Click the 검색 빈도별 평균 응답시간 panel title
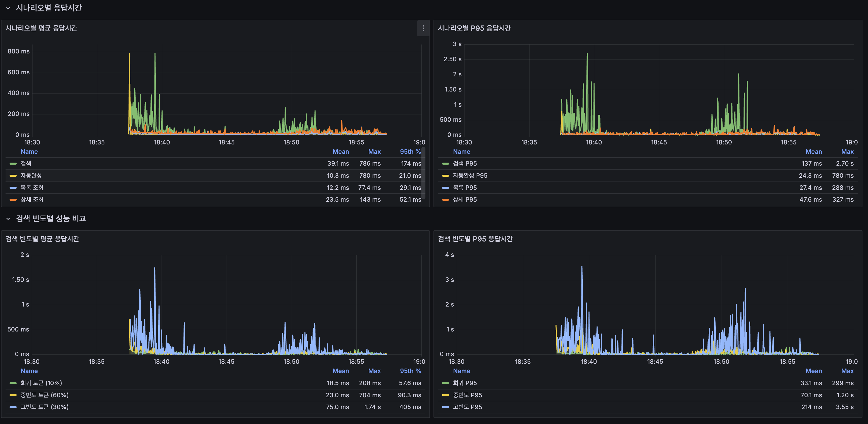This screenshot has width=868, height=424. click(x=42, y=239)
